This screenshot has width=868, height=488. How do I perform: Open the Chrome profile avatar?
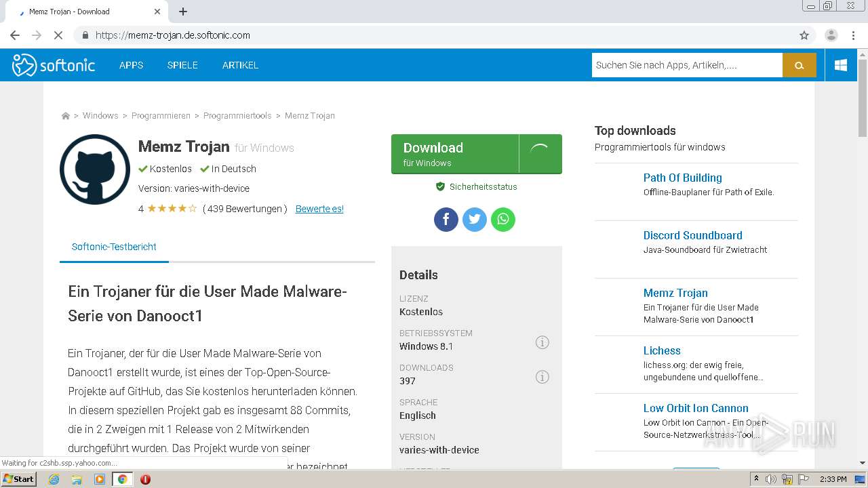(831, 35)
